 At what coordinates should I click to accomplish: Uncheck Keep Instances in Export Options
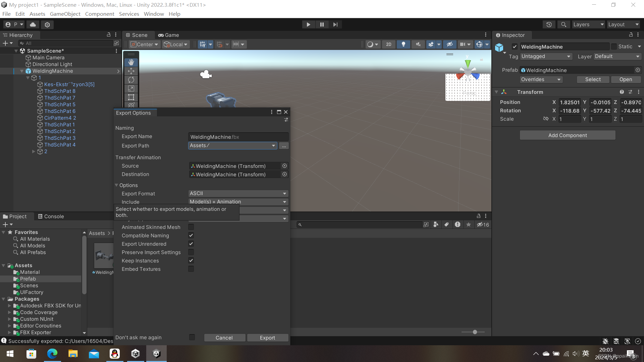(191, 260)
